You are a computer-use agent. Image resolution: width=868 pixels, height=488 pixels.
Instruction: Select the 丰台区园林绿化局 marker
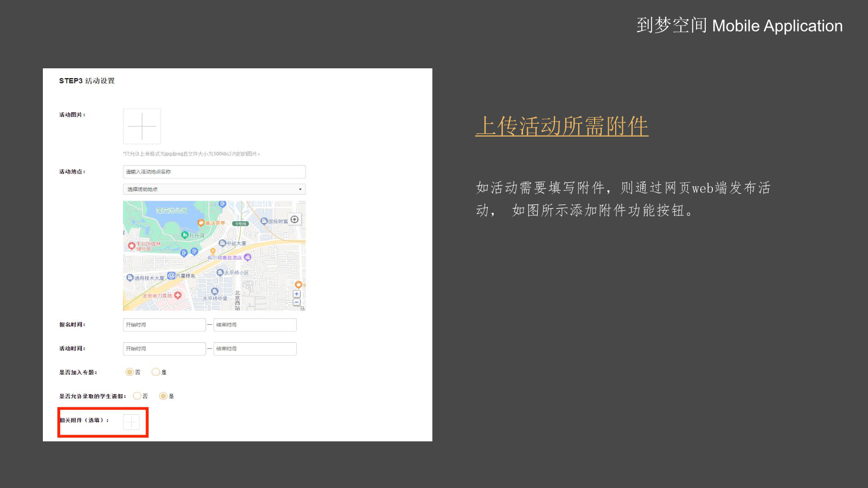131,246
